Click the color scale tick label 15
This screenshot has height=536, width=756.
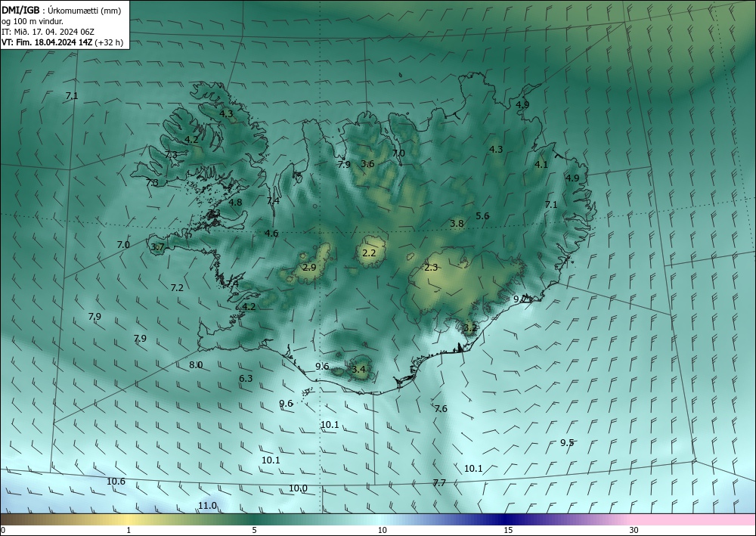click(x=508, y=530)
